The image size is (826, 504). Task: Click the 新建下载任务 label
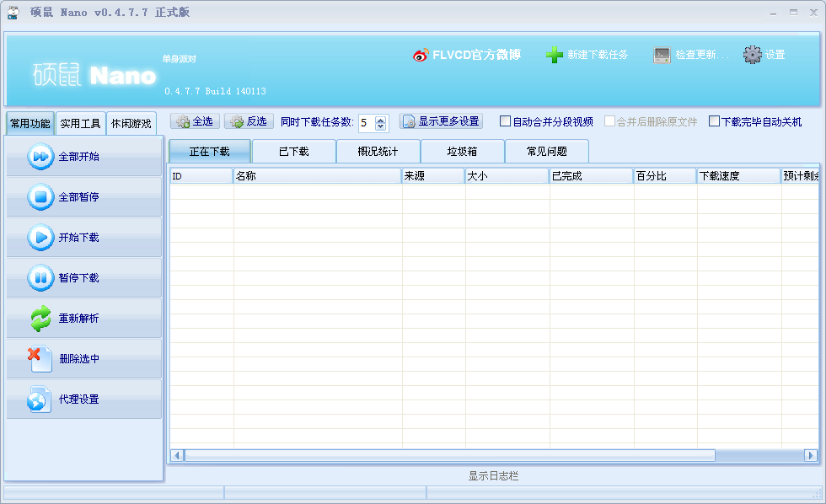point(598,55)
